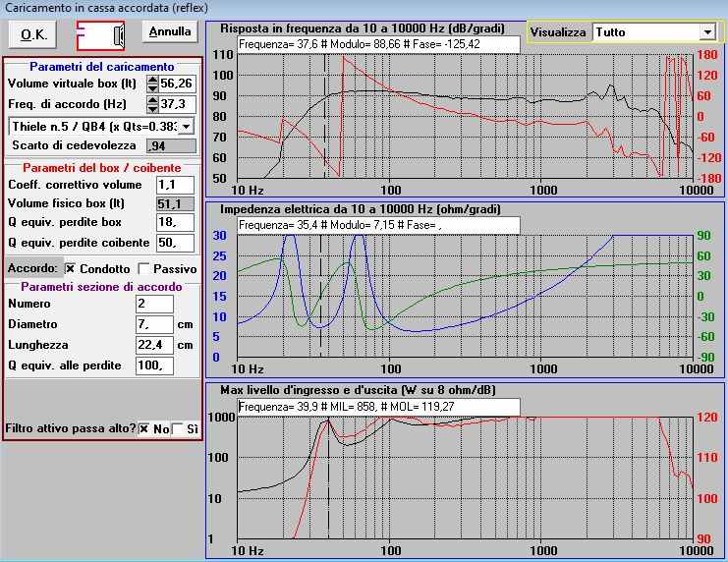This screenshot has height=562, width=728.
Task: Click the Parametri del box / coibente heading
Action: click(x=102, y=168)
